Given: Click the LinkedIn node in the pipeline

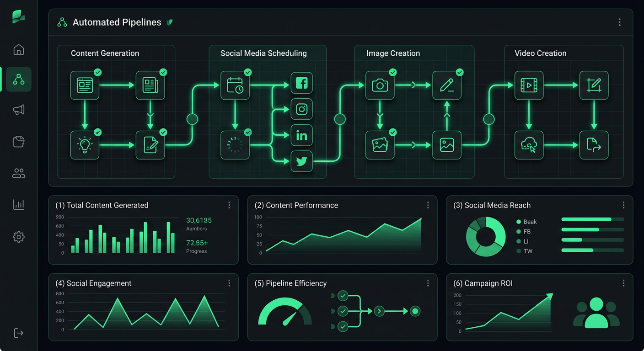Looking at the screenshot, I should click(301, 135).
